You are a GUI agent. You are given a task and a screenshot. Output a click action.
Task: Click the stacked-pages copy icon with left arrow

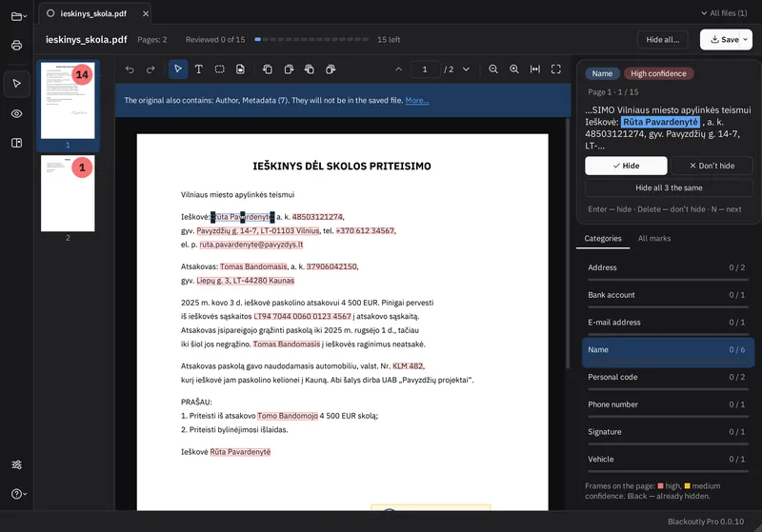click(x=310, y=69)
